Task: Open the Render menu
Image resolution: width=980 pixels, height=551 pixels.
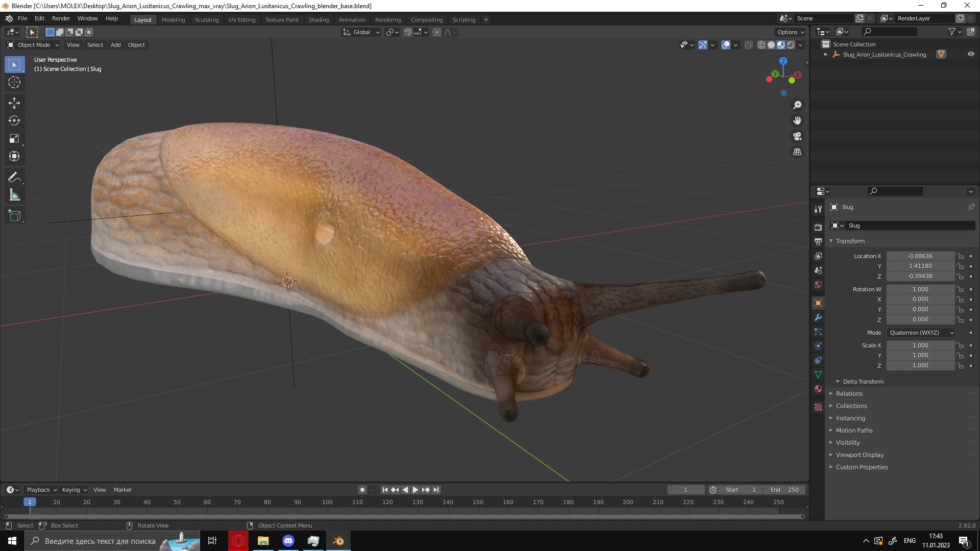Action: 61,18
